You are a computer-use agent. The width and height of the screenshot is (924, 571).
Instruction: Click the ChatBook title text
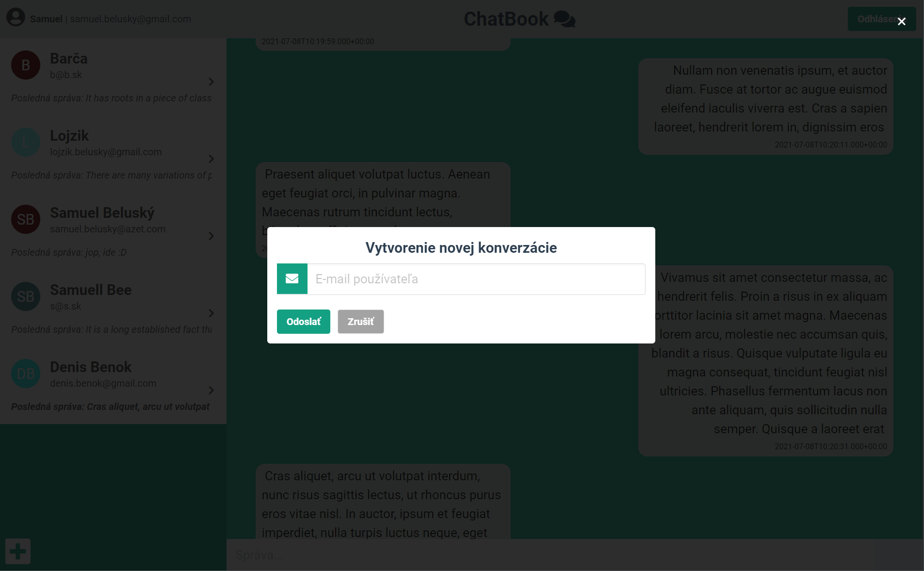click(x=506, y=19)
